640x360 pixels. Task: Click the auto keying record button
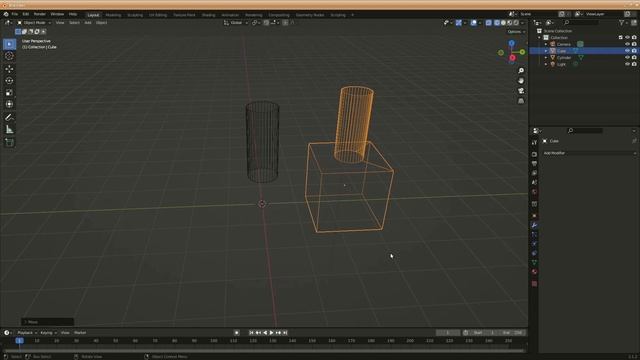tap(236, 333)
